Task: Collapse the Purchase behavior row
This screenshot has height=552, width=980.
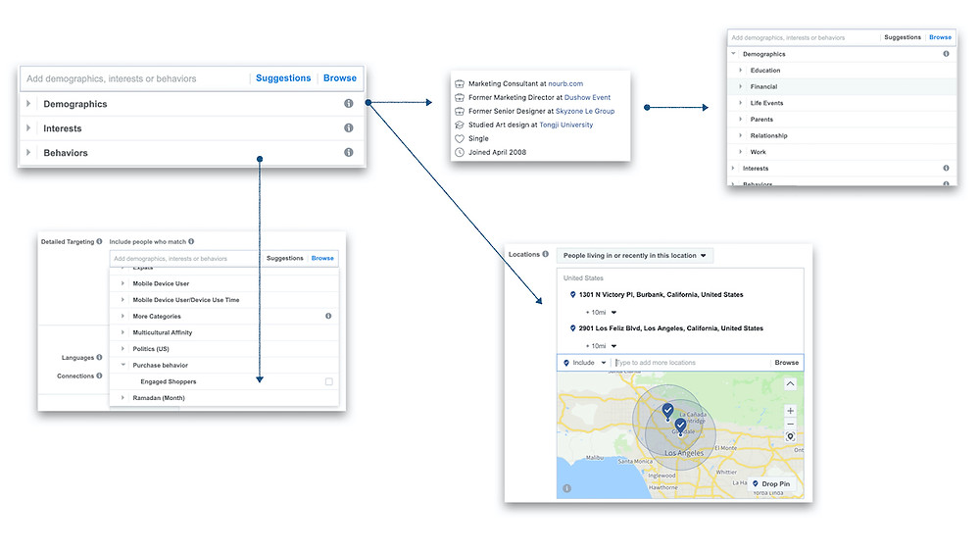Action: (x=122, y=365)
